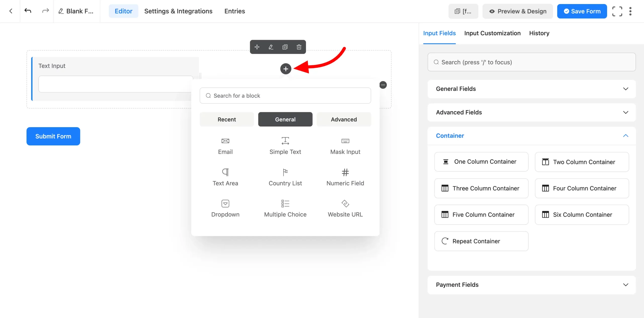The image size is (644, 318).
Task: Click the minus circle to remove column
Action: click(x=383, y=85)
